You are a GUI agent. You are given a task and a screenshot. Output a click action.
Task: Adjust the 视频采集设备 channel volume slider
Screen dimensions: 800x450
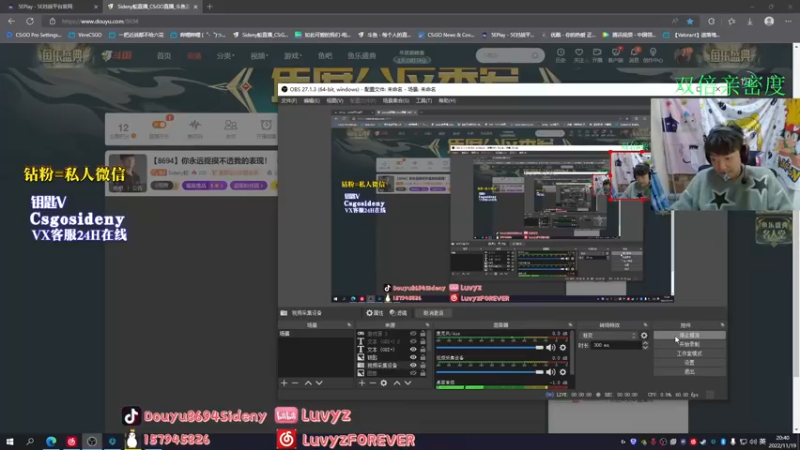point(490,372)
